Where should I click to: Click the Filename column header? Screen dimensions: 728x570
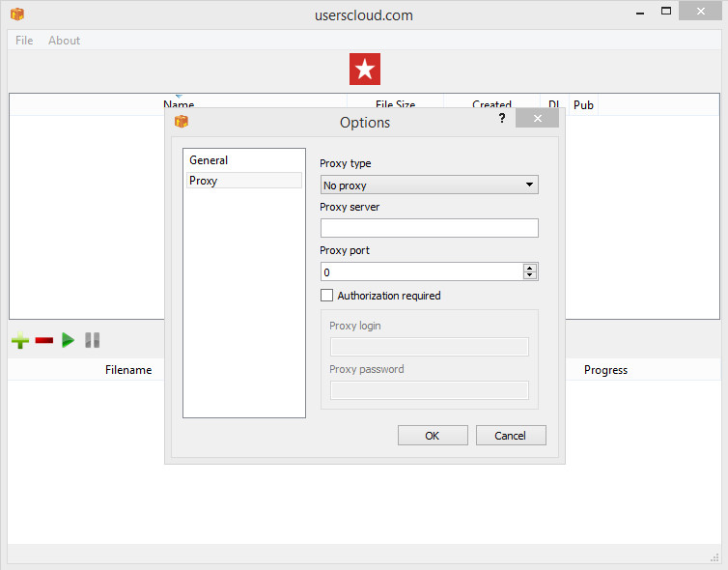pos(128,370)
